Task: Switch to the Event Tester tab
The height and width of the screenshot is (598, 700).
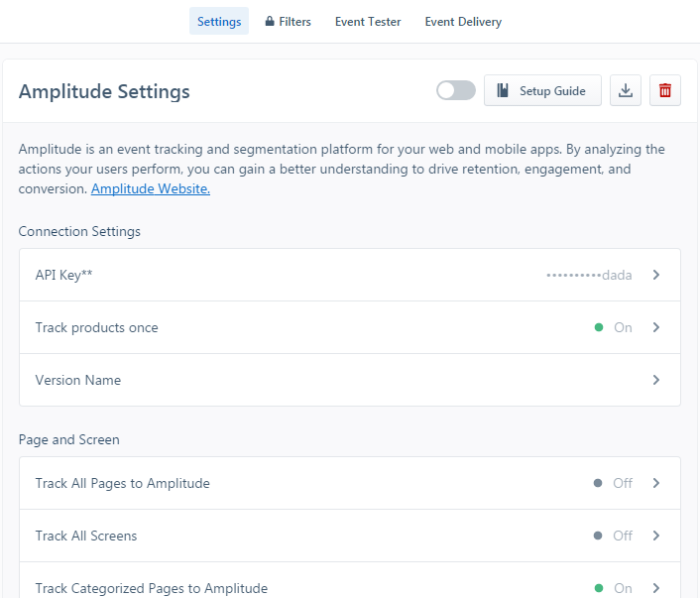Action: [x=368, y=22]
